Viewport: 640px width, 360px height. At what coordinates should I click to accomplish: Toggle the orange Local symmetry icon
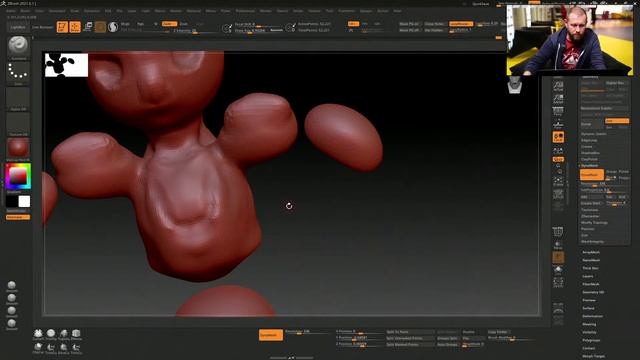[x=558, y=137]
